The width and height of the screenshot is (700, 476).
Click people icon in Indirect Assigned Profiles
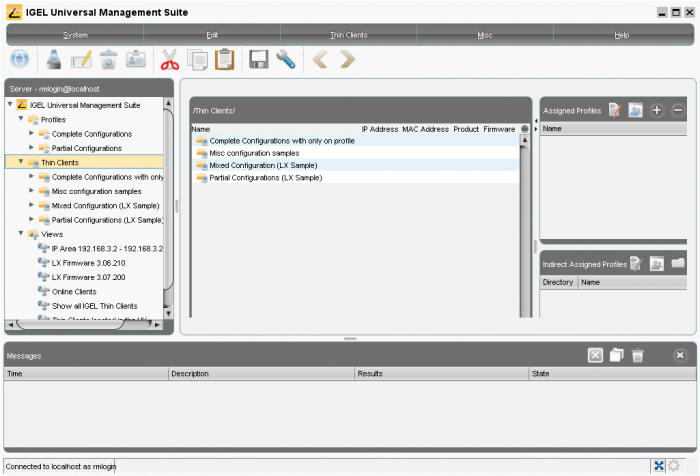point(657,263)
